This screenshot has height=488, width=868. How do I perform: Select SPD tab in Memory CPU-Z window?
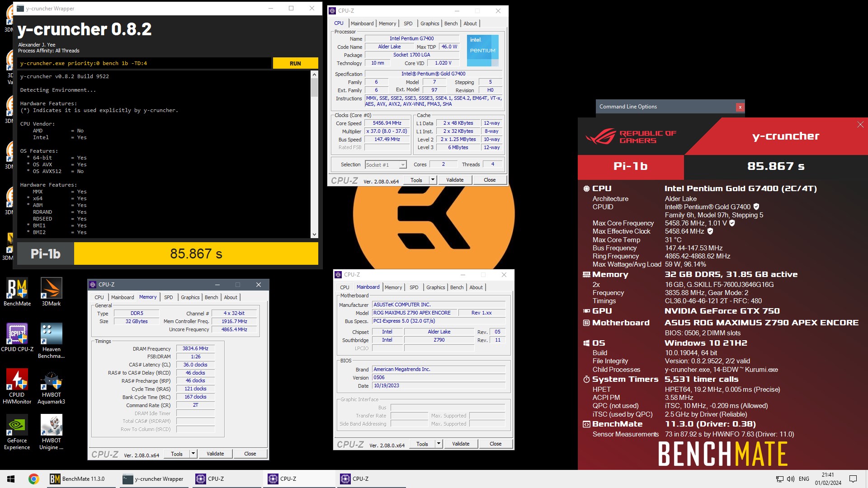pyautogui.click(x=168, y=297)
